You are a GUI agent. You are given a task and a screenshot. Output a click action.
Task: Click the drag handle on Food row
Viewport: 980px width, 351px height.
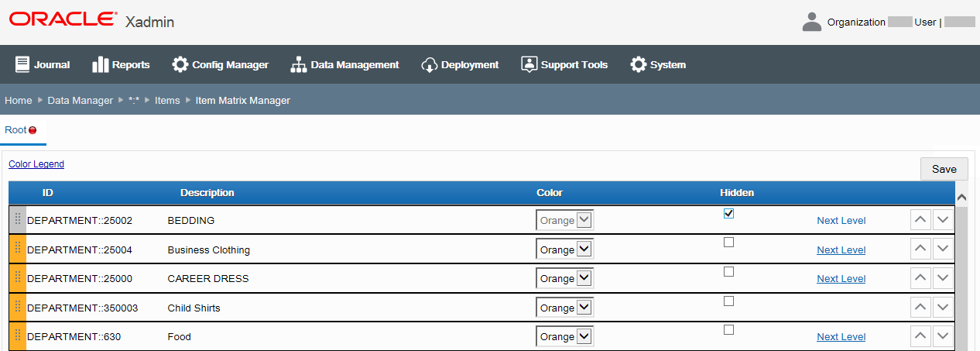18,336
